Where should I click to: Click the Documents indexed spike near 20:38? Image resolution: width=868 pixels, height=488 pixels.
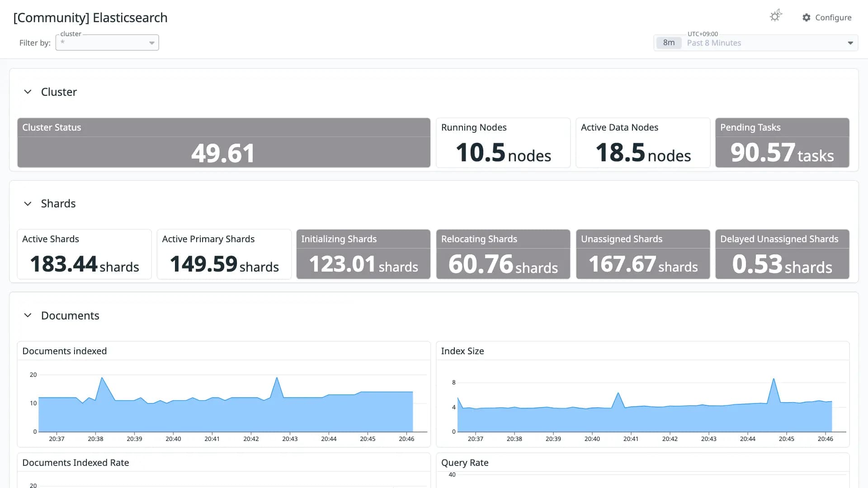102,378
